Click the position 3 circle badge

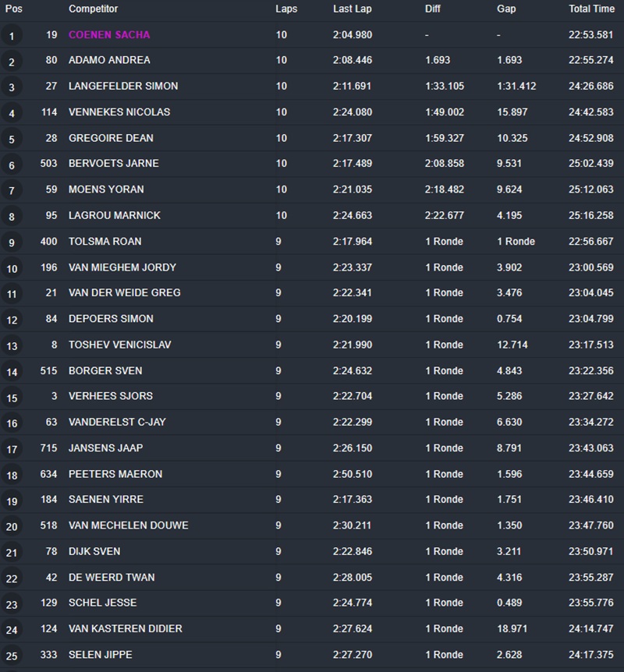click(x=12, y=87)
